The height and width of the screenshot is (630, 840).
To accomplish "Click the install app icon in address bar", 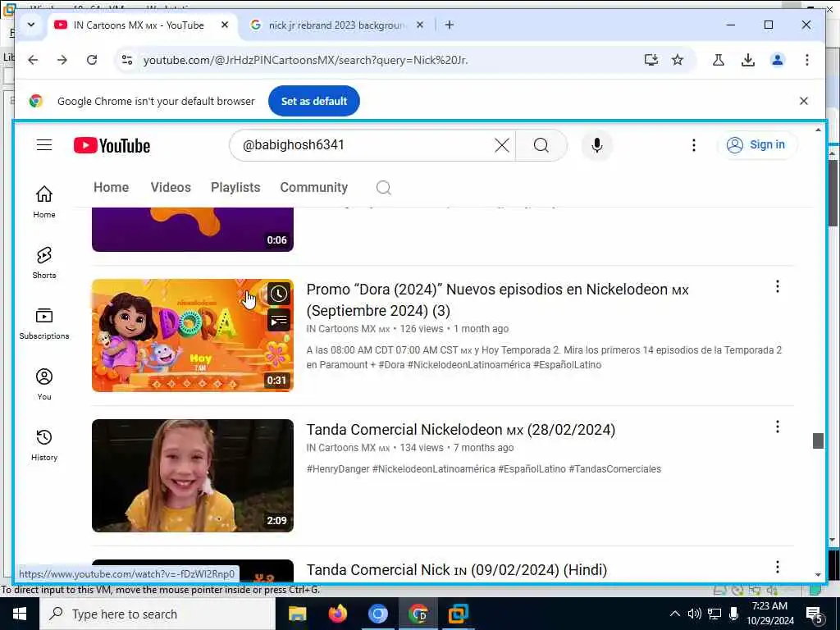I will click(651, 60).
